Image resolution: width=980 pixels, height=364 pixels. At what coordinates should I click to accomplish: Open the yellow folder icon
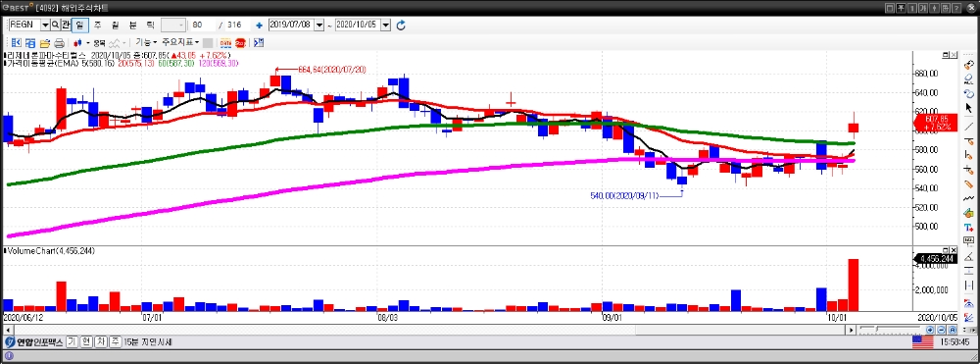point(45,43)
